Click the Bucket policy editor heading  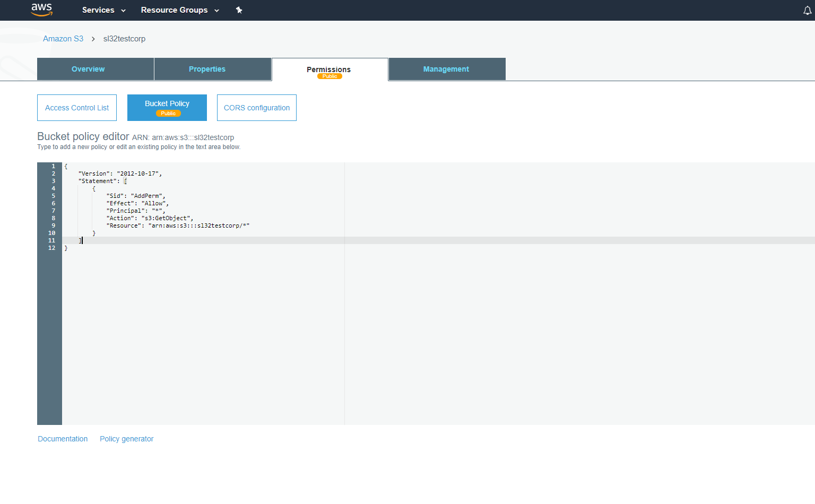(x=83, y=136)
